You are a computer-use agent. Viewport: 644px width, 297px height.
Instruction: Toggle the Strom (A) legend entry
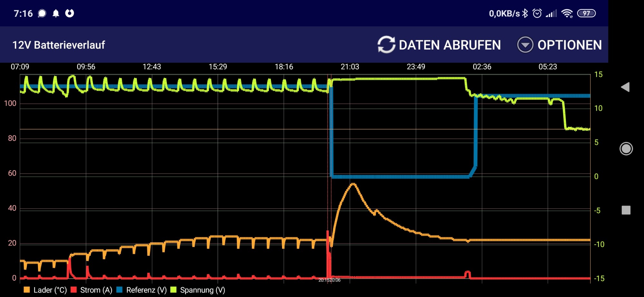coord(91,290)
